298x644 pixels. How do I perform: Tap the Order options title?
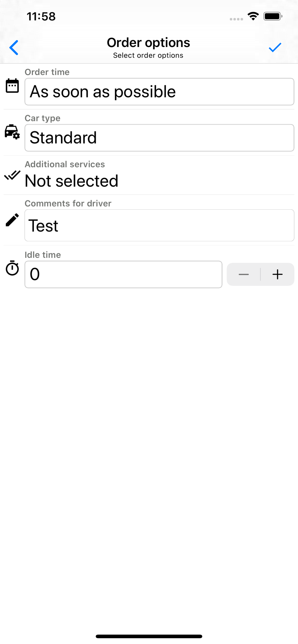click(x=148, y=43)
